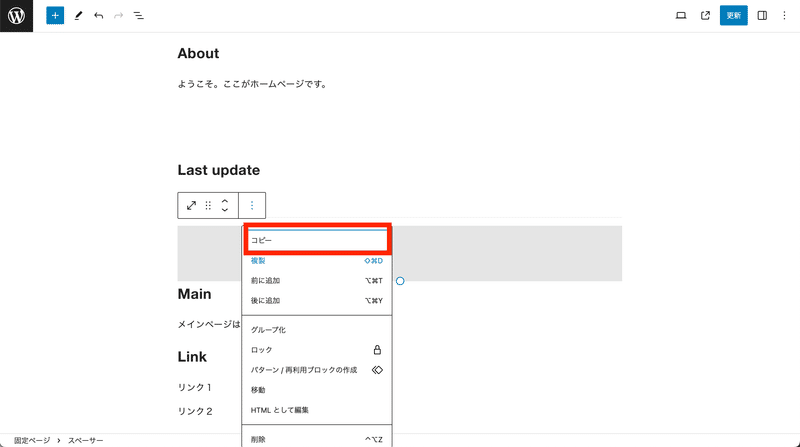Choose 削除 from the block menu
Viewport: 800px width, 447px height.
tap(317, 439)
